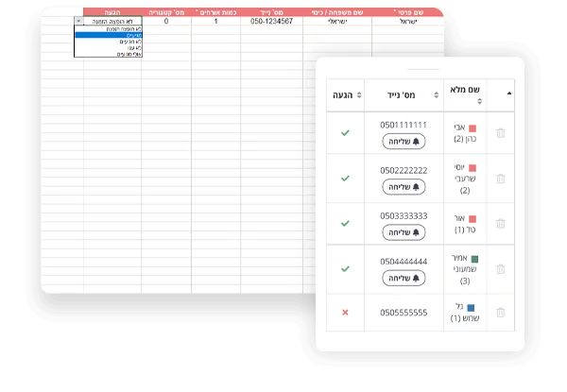Click green arrival checkmark for אבי כהן
The width and height of the screenshot is (567, 392).
[x=345, y=132]
